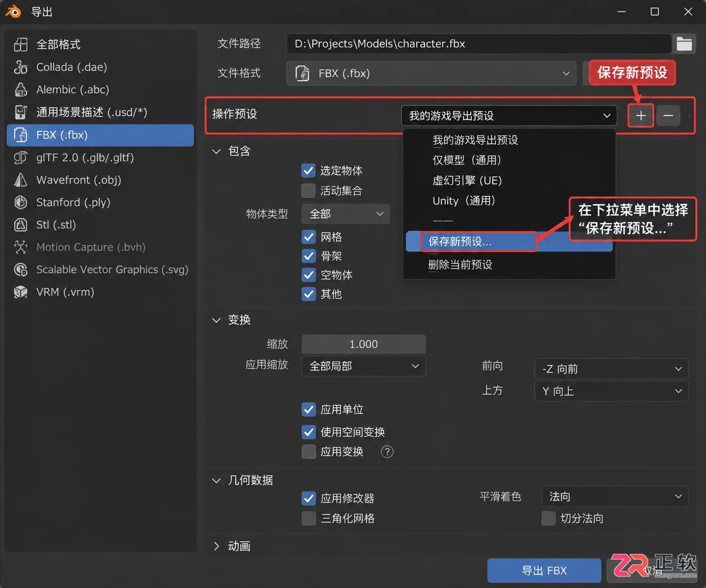This screenshot has width=706, height=588.
Task: Click the 导出 FBX button
Action: point(544,571)
